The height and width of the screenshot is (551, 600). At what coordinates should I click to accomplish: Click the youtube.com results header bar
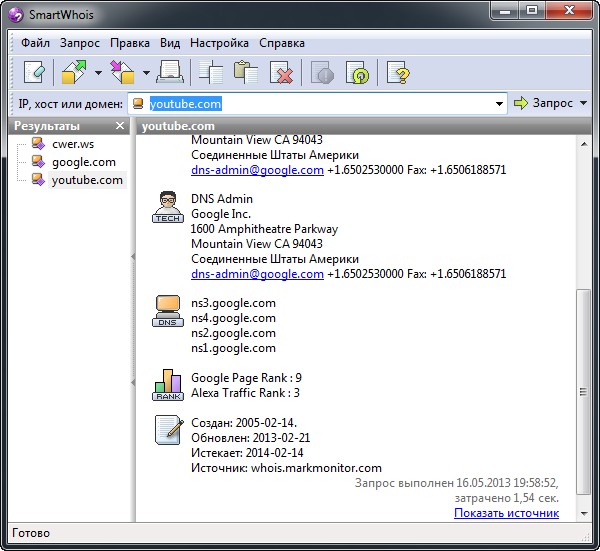(364, 126)
